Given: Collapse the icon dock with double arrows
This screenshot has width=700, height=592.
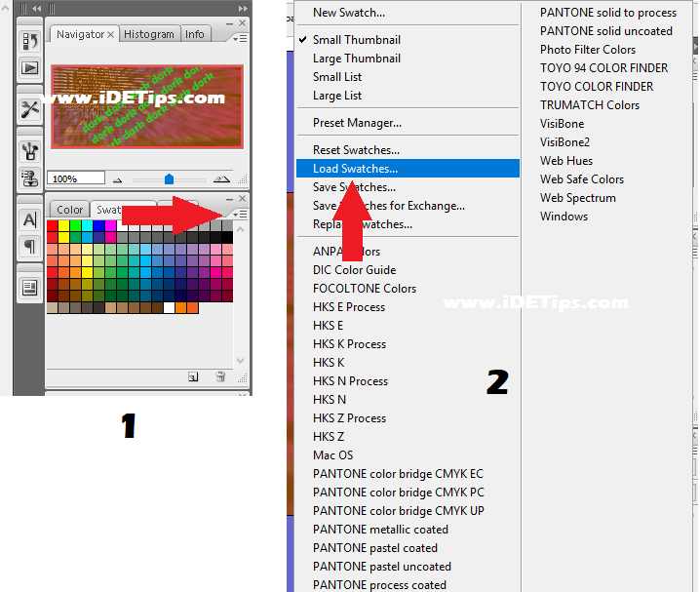Looking at the screenshot, I should click(x=37, y=8).
